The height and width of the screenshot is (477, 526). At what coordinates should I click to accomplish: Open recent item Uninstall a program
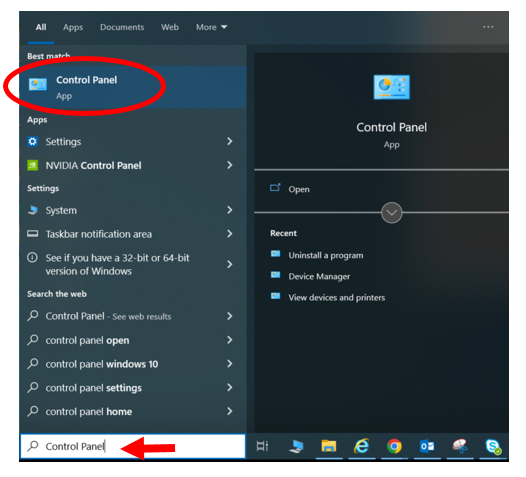tap(326, 255)
